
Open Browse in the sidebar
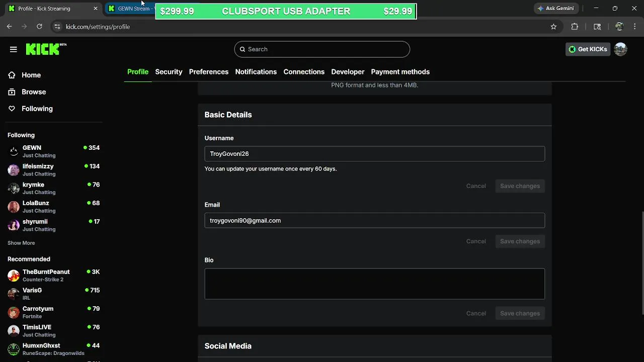[34, 92]
